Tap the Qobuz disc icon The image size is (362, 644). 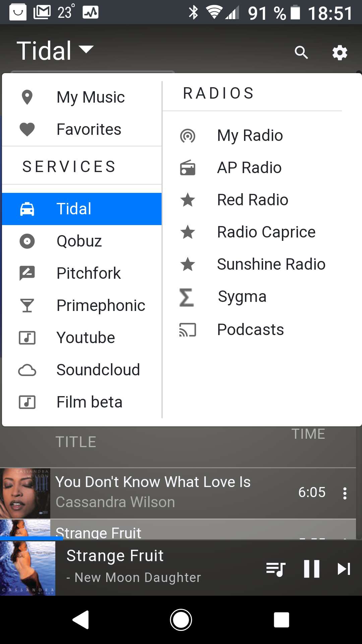pyautogui.click(x=27, y=241)
